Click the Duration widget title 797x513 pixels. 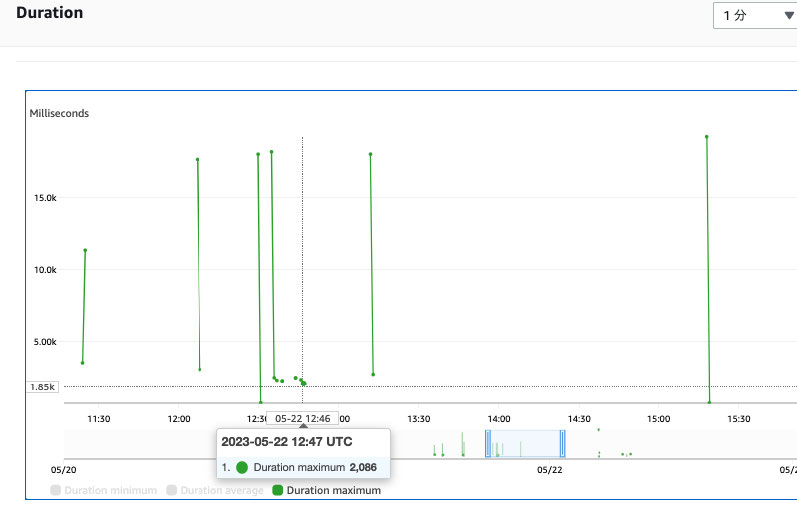point(49,13)
